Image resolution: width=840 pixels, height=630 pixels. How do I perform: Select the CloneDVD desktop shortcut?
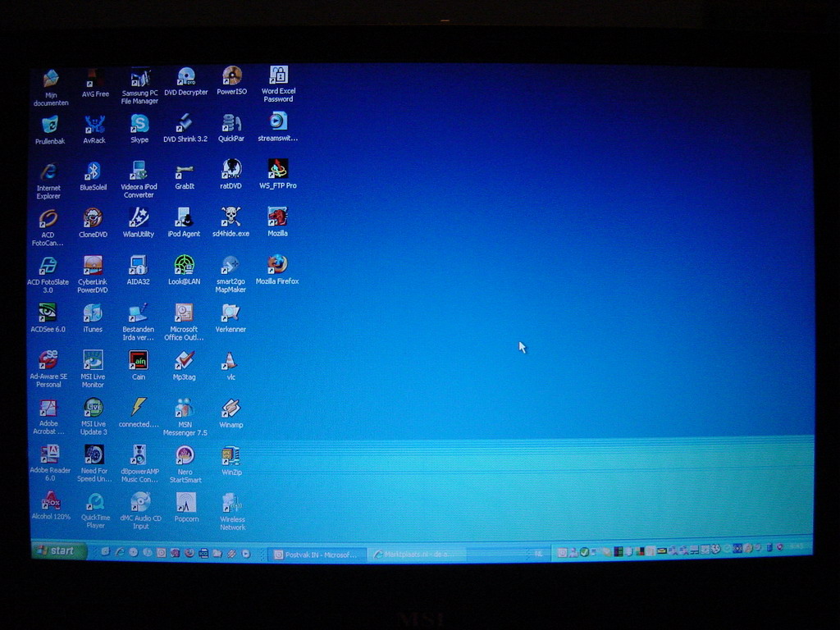pyautogui.click(x=94, y=223)
